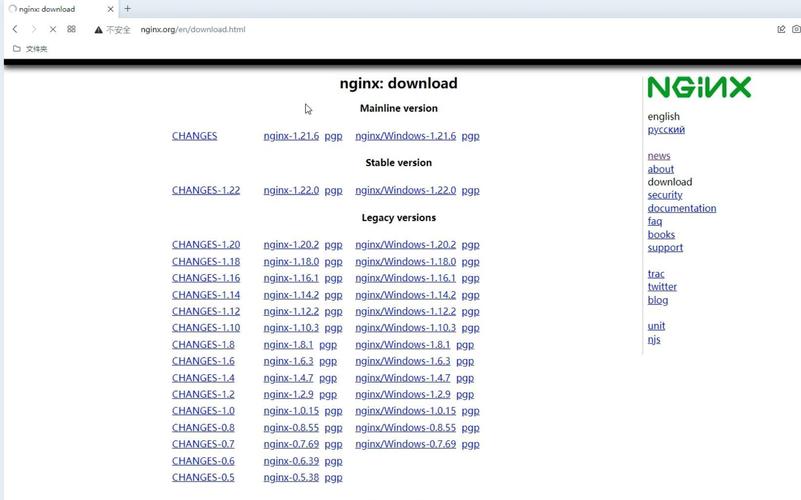Click the browser forward arrow

[33, 29]
